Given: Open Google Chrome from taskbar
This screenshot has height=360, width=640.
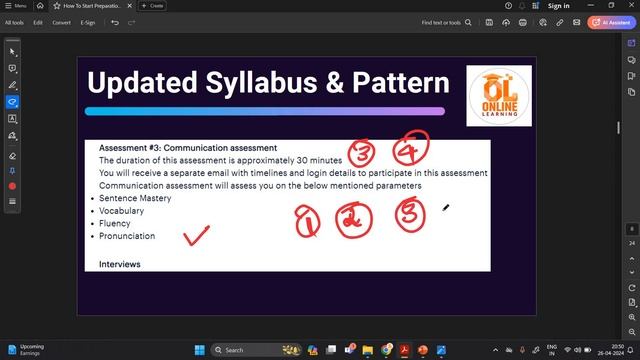Looking at the screenshot, I should (x=386, y=350).
